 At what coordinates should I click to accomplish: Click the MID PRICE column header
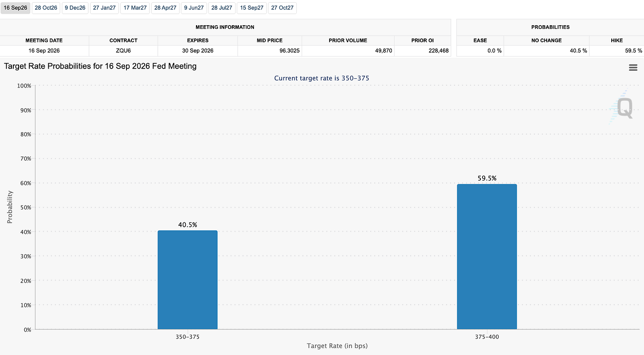point(270,40)
